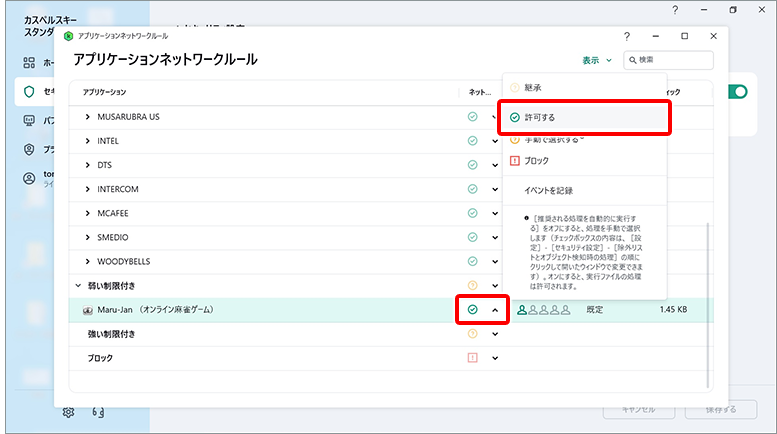This screenshot has width=777, height=434.
Task: Choose イベントを記録 in the context menu
Action: 585,191
